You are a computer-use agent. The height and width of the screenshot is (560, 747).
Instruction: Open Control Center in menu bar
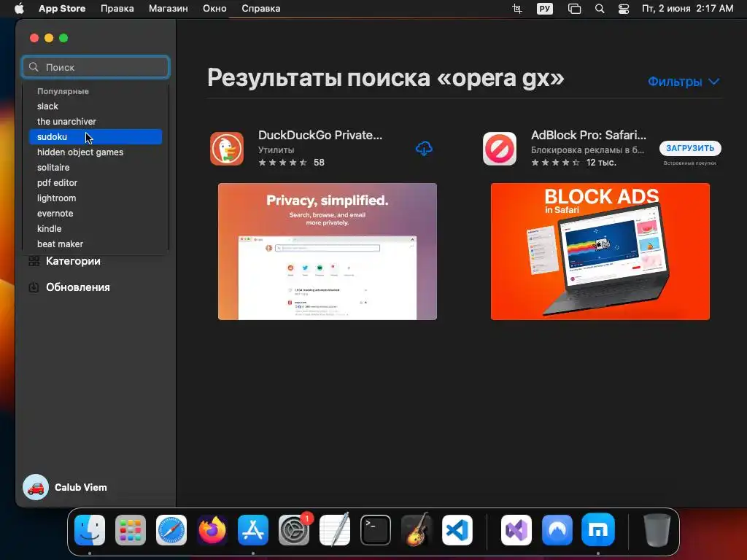click(624, 9)
